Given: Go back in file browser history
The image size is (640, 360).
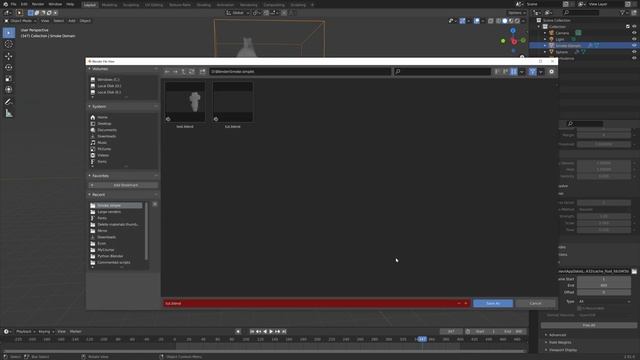Looking at the screenshot, I should tap(167, 71).
